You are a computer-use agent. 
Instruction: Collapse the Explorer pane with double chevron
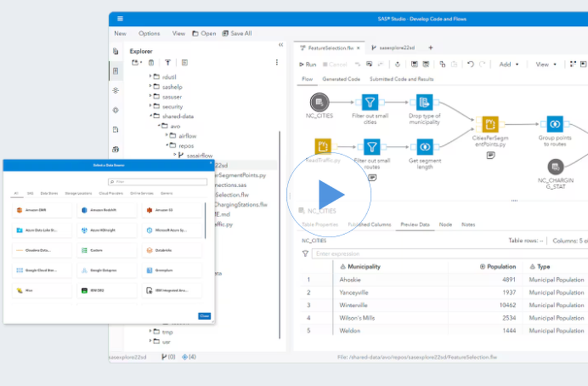pos(281,45)
